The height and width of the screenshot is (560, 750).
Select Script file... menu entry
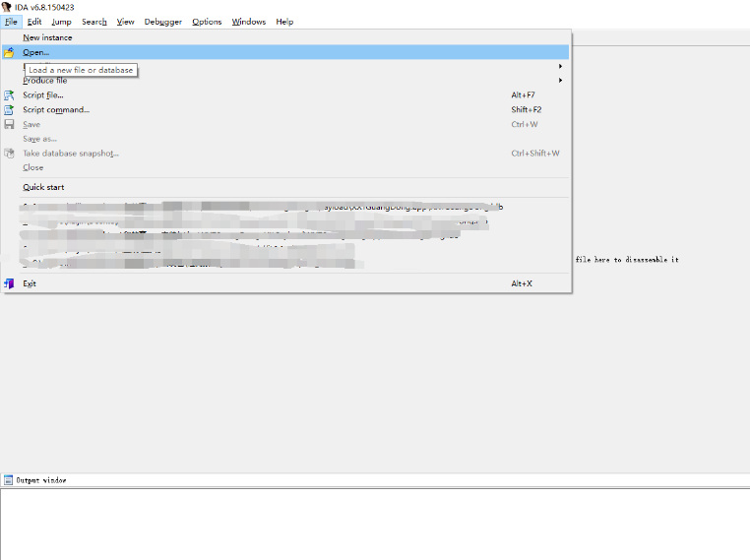(285, 94)
